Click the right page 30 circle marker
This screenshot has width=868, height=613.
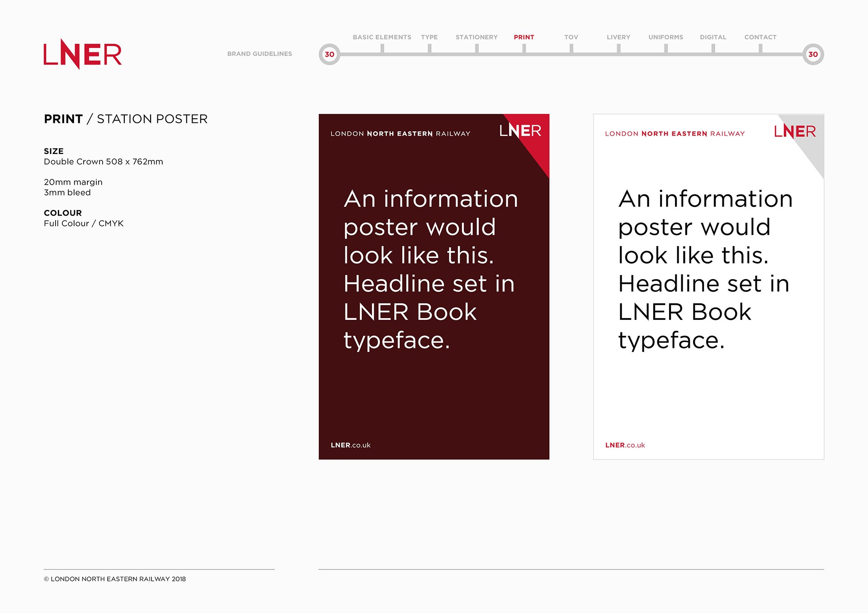(813, 54)
